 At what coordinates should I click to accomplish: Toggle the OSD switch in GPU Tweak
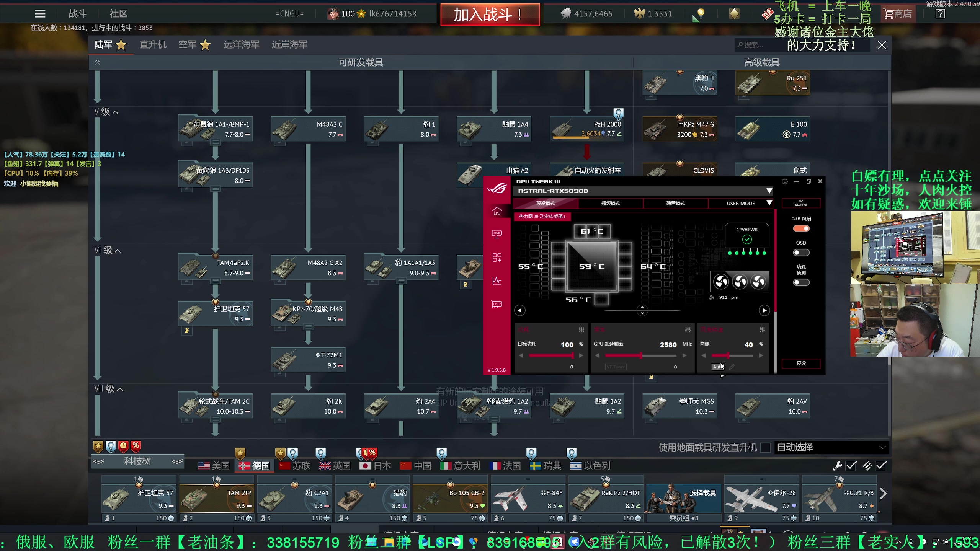(801, 253)
